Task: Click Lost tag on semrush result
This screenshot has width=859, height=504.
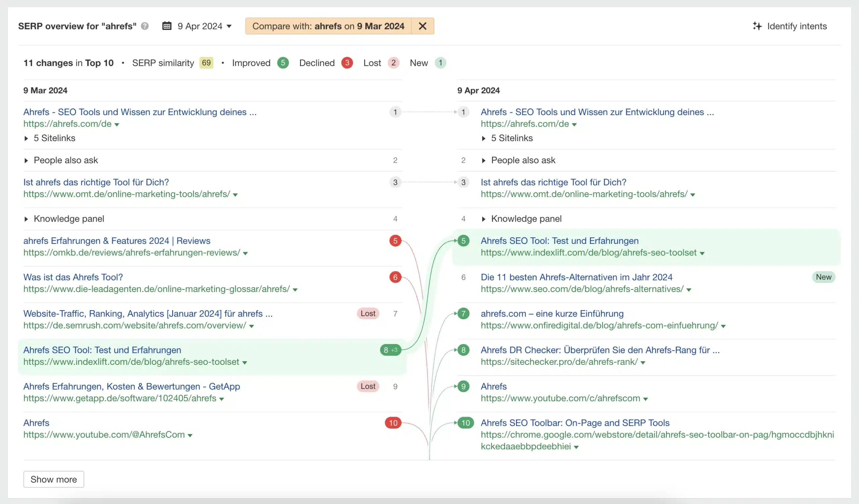Action: tap(368, 313)
